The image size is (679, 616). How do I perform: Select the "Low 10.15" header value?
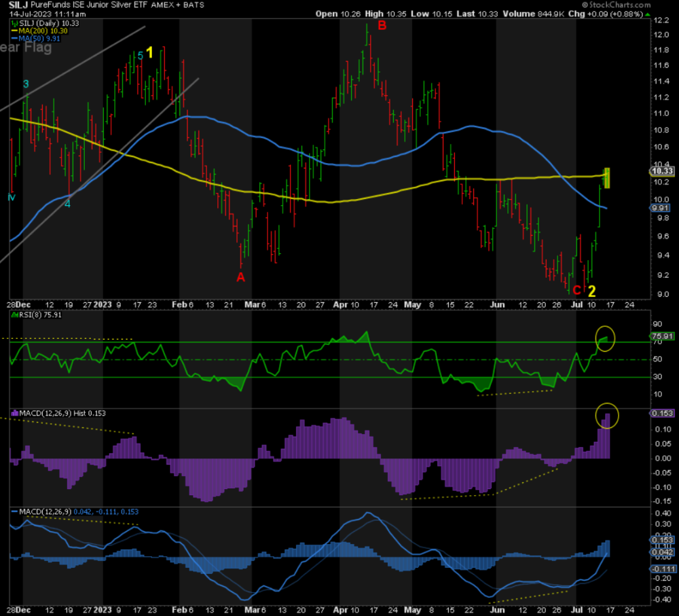coord(431,14)
